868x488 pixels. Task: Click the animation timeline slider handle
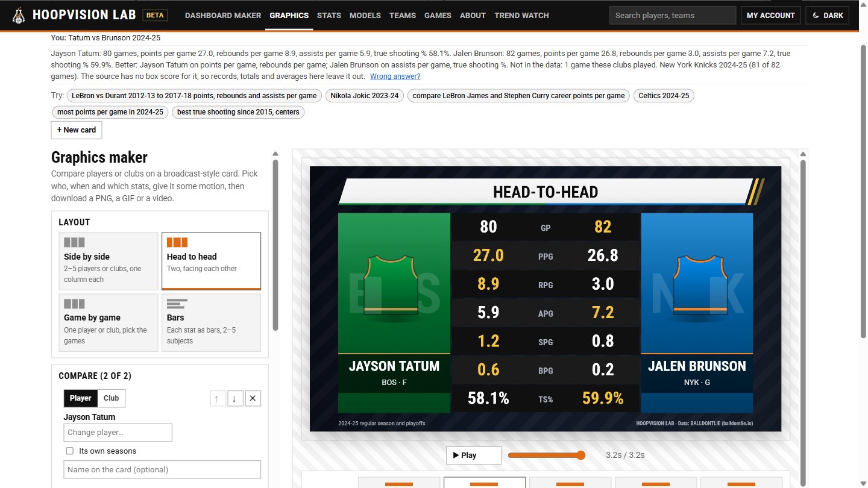(581, 455)
